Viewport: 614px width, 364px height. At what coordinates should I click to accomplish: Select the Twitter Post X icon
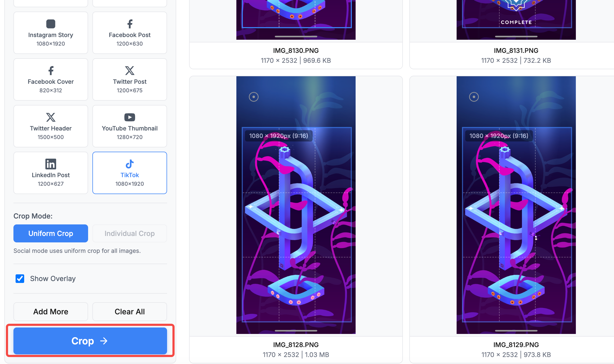[x=130, y=71]
